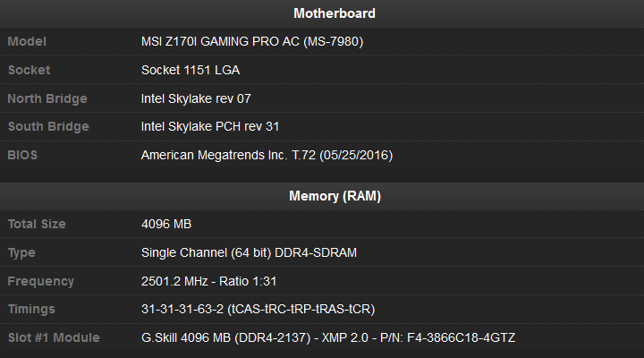This screenshot has height=358, width=644.
Task: Select the Intel Skylake rev 07 value
Action: pyautogui.click(x=196, y=98)
